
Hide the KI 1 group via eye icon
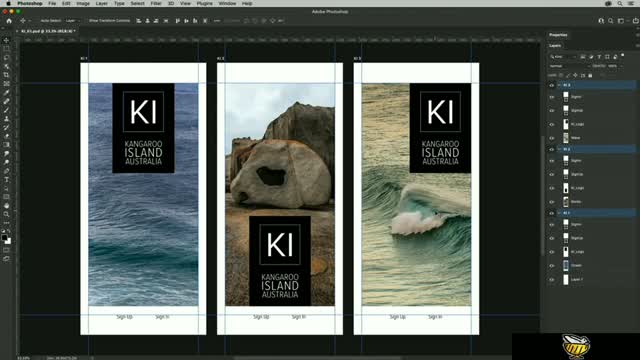tap(552, 213)
